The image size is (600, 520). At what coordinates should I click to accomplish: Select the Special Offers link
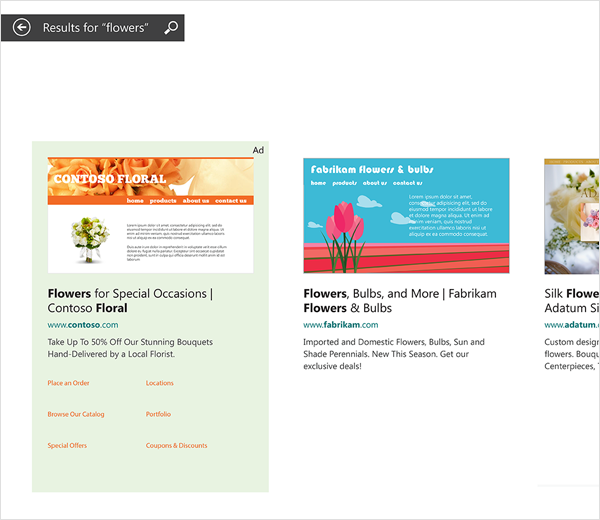coord(67,446)
